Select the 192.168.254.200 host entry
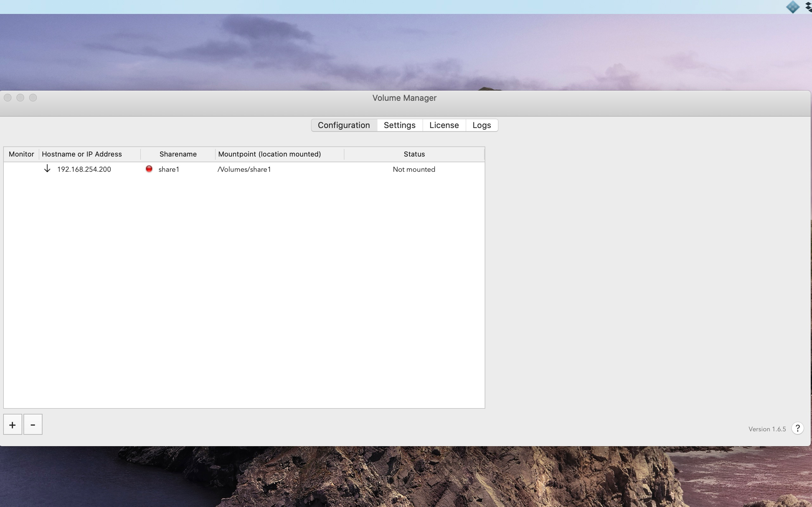Viewport: 812px width, 507px height. (84, 169)
